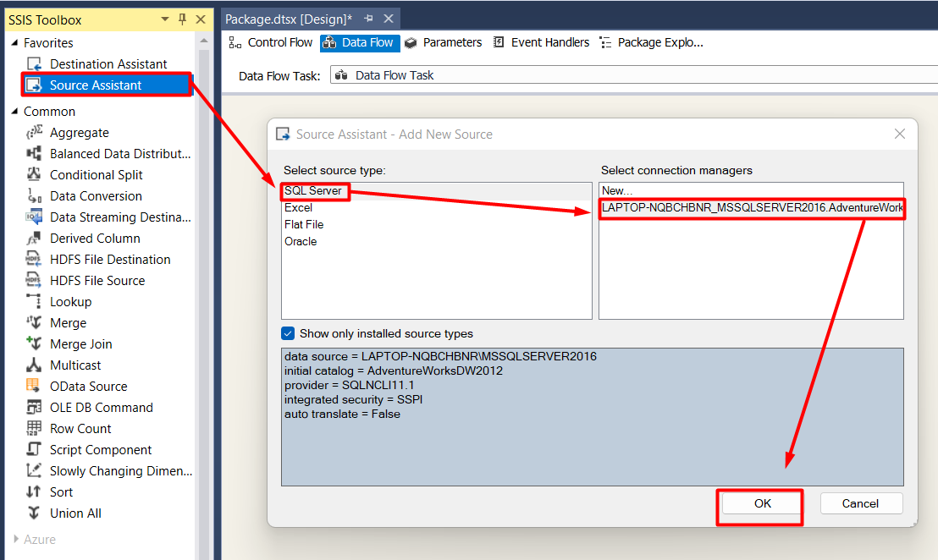Click the connection details text area
This screenshot has height=560, width=938.
[x=593, y=416]
